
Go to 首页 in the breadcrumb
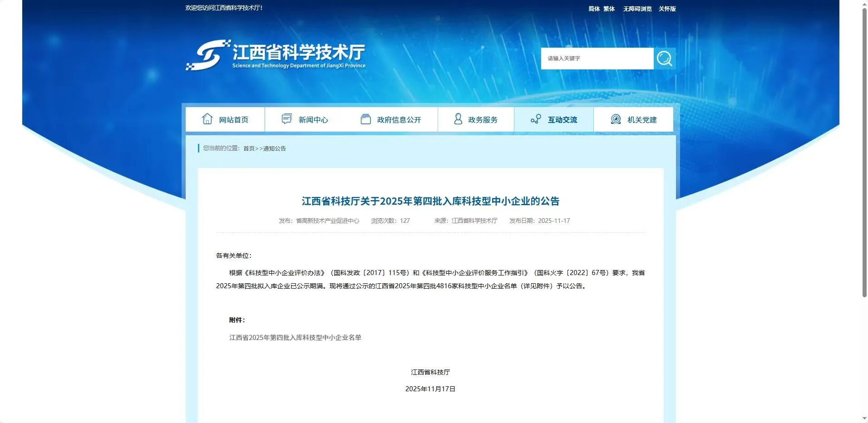(x=249, y=148)
